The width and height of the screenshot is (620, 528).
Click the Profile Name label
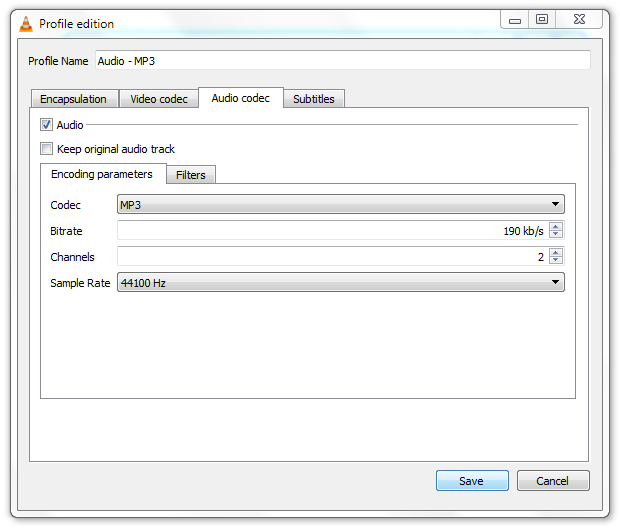[x=58, y=61]
